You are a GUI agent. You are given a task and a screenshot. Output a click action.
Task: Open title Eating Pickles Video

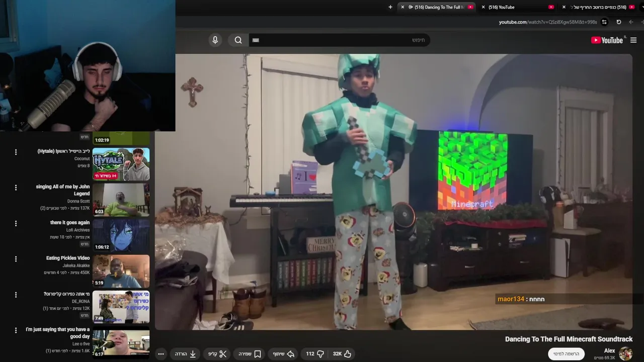pos(68,258)
